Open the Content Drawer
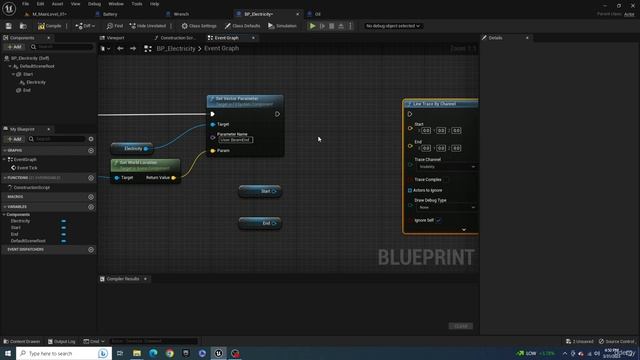This screenshot has width=640, height=360. click(x=22, y=341)
